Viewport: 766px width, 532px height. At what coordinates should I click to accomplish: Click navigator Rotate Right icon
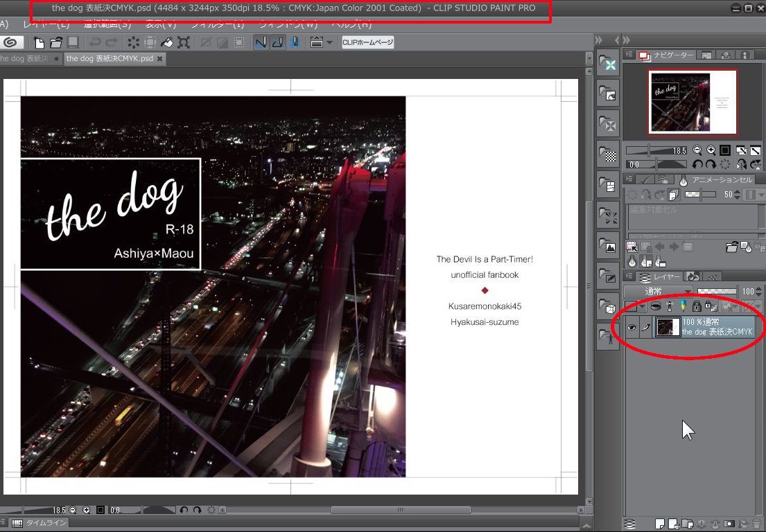coord(711,164)
